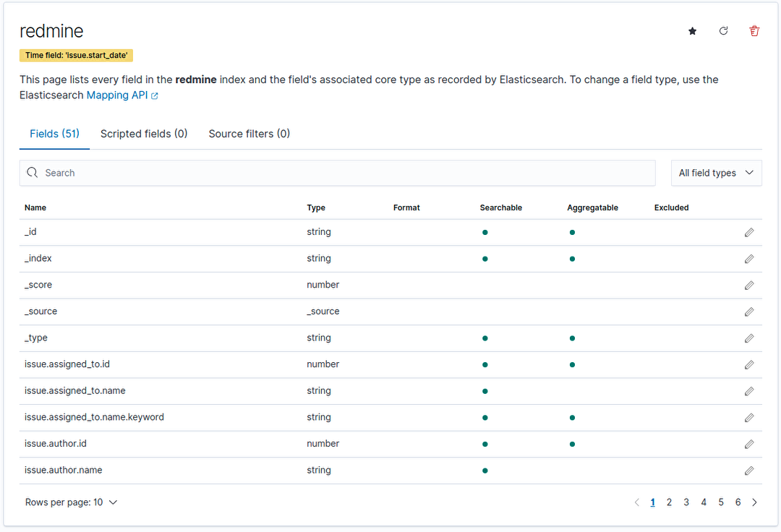781x532 pixels.
Task: Select the _score field name
Action: coord(38,285)
